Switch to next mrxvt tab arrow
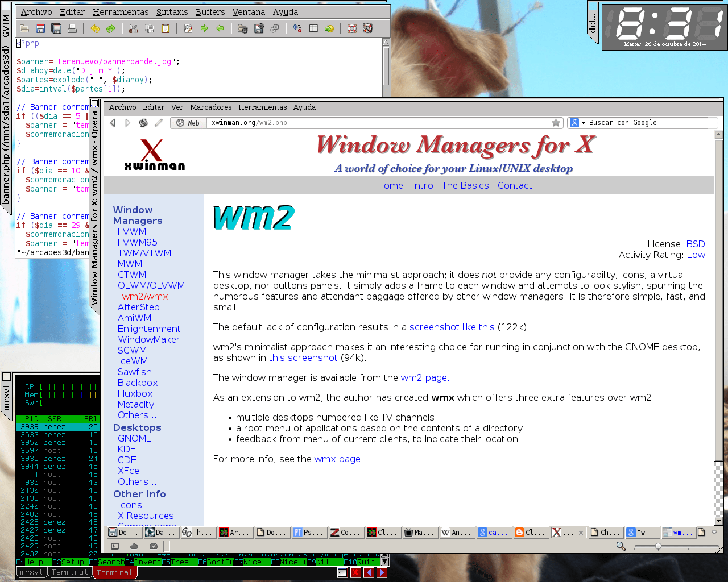This screenshot has width=728, height=582. [382, 572]
